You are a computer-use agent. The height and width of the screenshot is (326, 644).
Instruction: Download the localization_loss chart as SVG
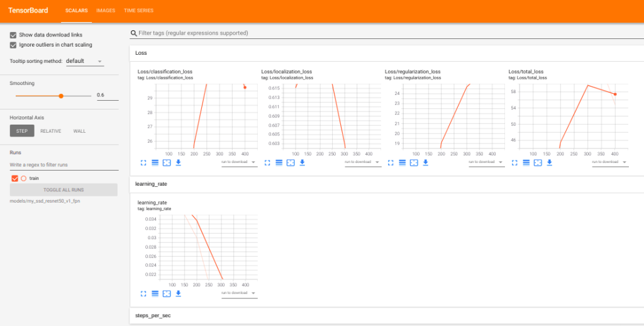tap(302, 162)
